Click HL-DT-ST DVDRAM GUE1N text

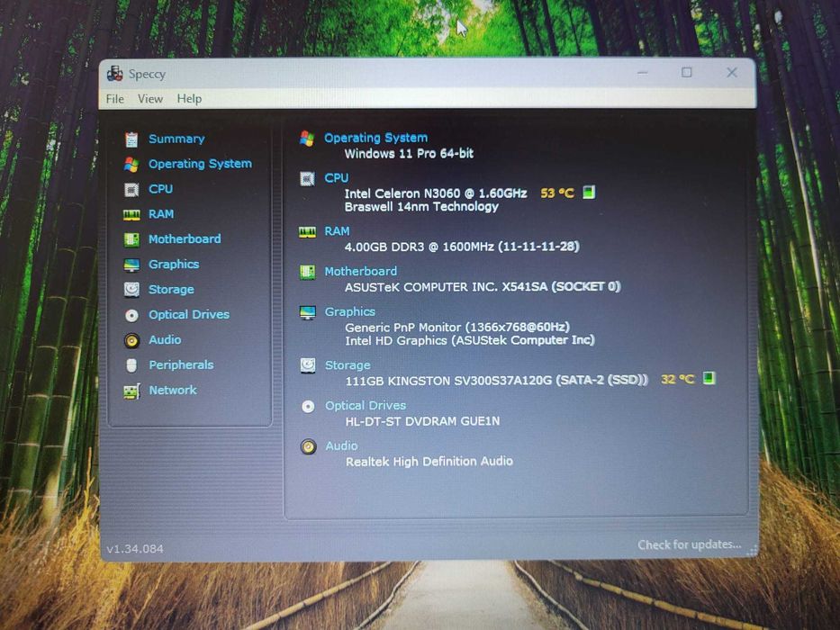422,421
